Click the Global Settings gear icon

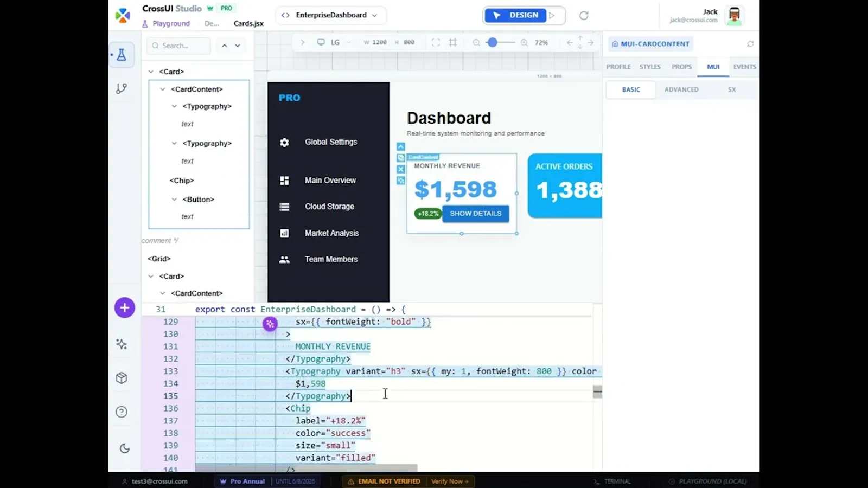pyautogui.click(x=284, y=143)
